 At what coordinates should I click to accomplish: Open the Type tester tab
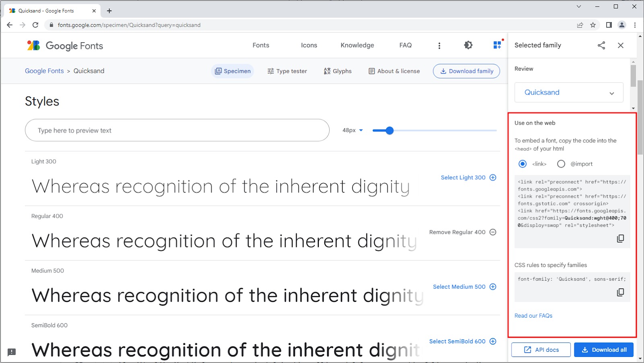(287, 71)
